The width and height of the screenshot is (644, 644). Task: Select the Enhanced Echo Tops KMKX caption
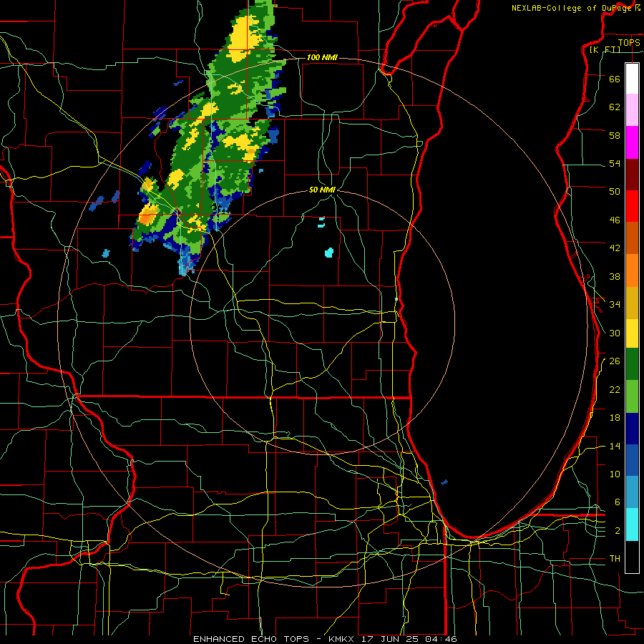tap(325, 639)
